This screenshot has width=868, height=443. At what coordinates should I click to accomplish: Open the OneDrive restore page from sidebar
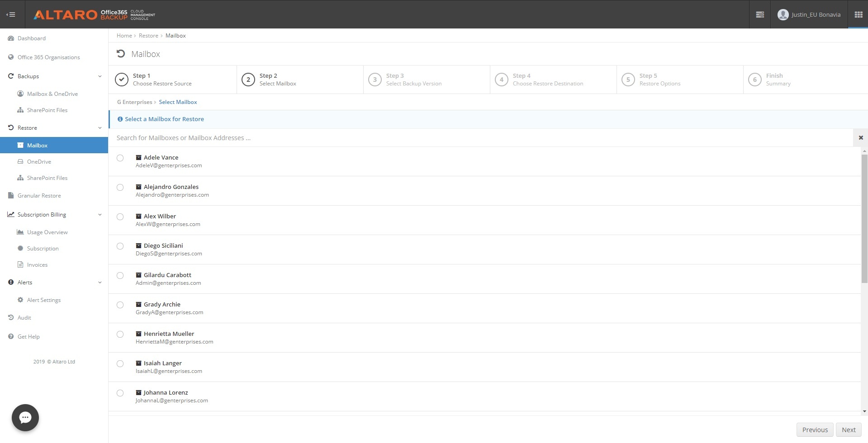(x=39, y=161)
